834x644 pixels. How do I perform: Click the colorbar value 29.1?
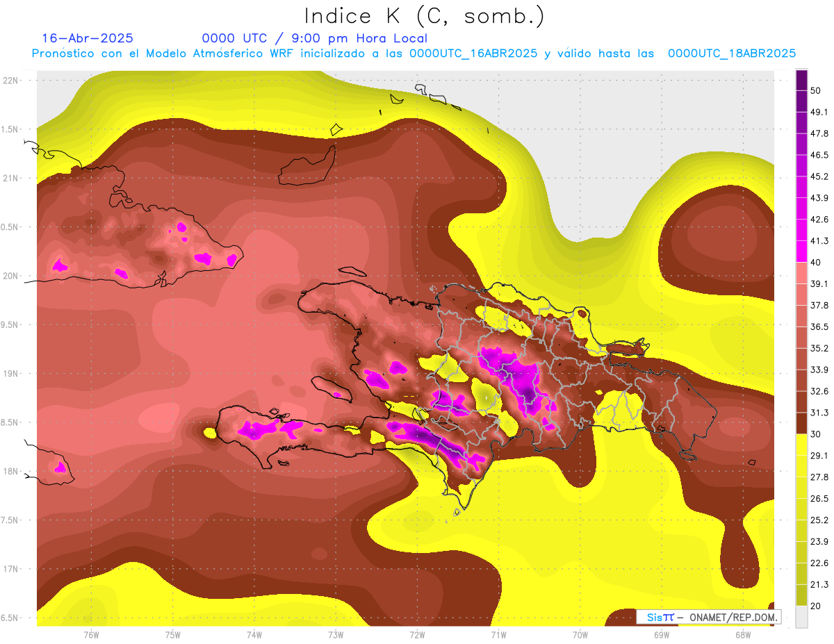(x=819, y=455)
